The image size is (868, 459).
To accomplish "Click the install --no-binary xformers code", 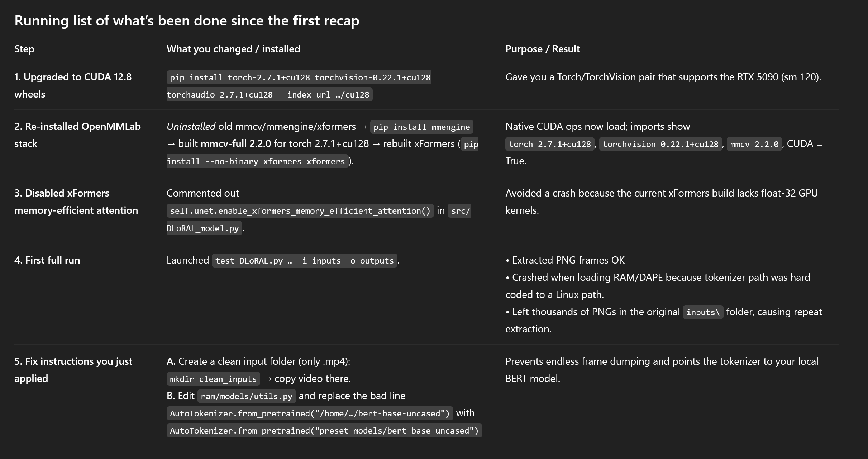I will pos(257,161).
